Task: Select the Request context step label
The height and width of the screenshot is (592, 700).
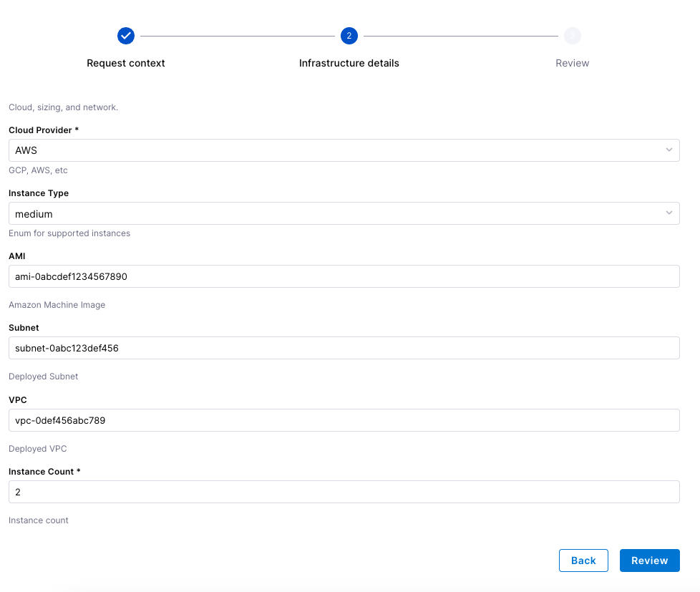Action: [126, 63]
